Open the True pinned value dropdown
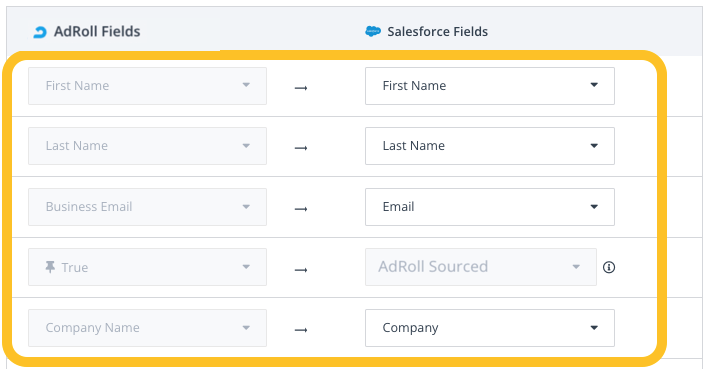 click(x=147, y=267)
